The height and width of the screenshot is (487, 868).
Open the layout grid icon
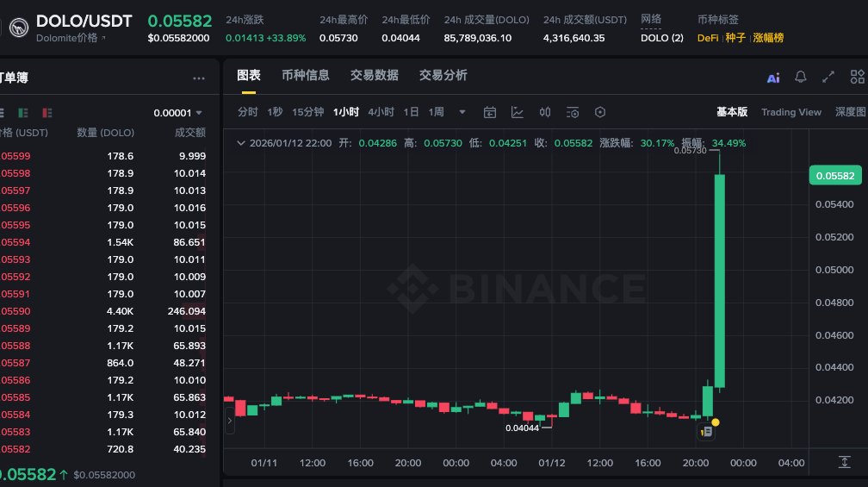click(x=857, y=77)
